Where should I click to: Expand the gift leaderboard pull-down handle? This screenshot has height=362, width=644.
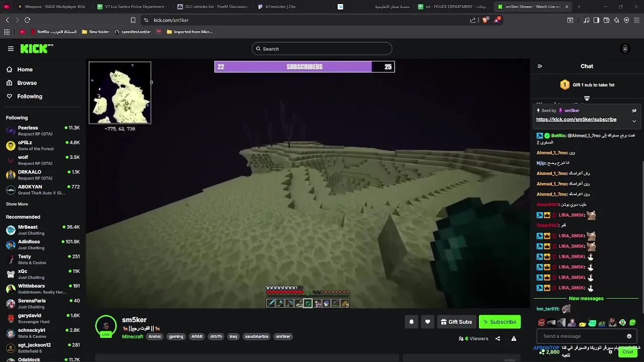click(x=587, y=98)
